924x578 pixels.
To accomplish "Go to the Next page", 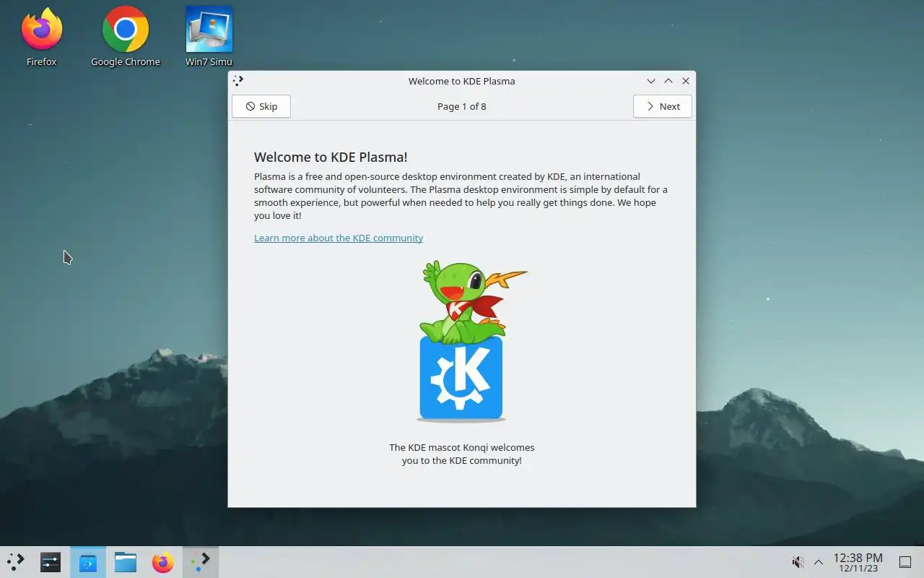I will [x=663, y=106].
